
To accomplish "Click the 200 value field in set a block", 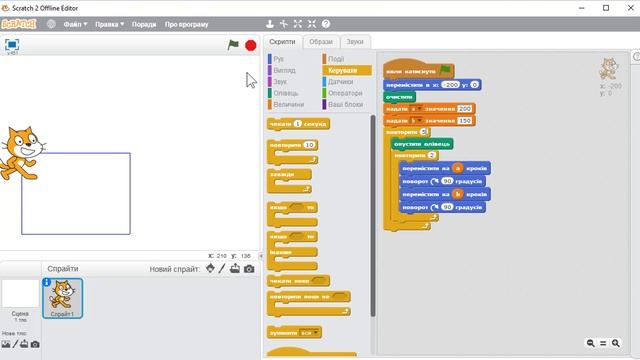I will 464,109.
